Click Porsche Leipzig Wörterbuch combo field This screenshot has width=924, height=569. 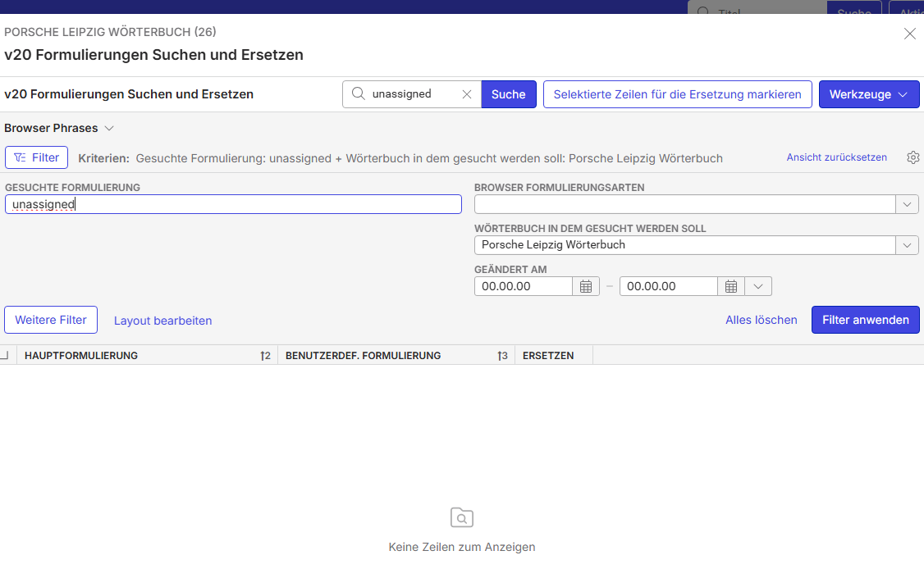click(684, 245)
